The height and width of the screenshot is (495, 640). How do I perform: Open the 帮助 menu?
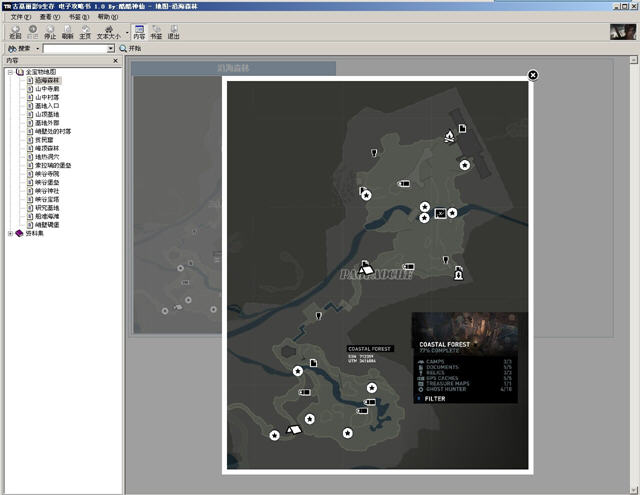[108, 17]
